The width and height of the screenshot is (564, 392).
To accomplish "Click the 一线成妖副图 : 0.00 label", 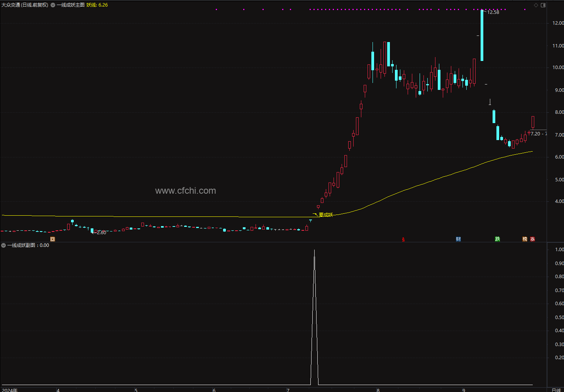I will click(x=28, y=245).
